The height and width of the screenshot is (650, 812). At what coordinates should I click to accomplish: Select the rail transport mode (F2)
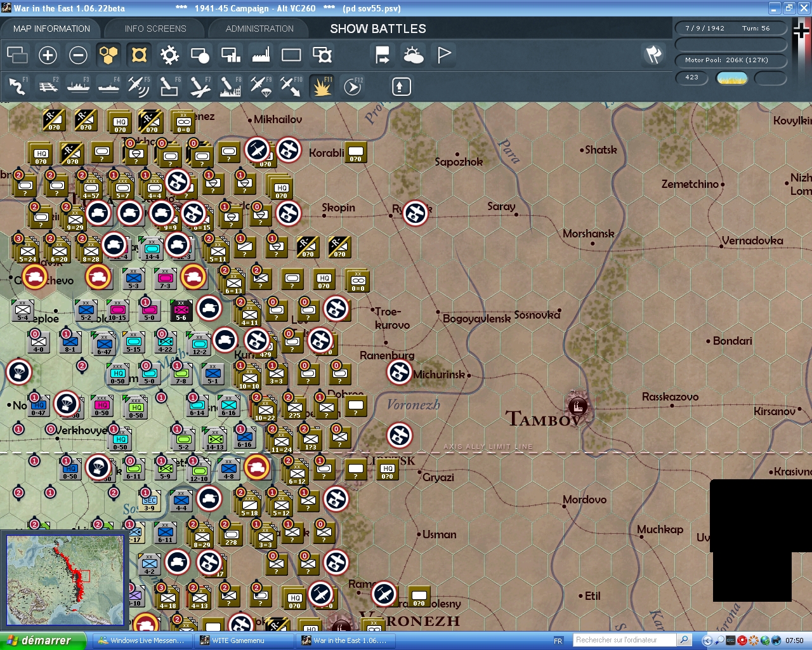[x=48, y=86]
